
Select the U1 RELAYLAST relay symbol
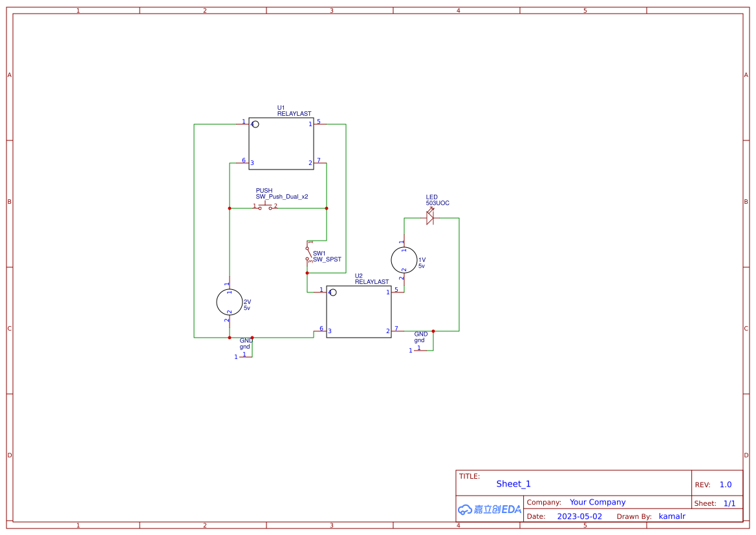click(x=281, y=142)
